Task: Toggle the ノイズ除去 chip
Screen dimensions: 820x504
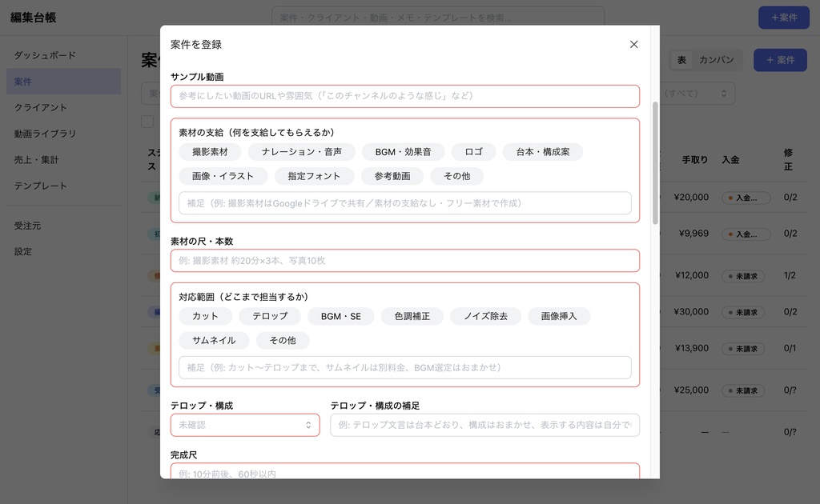Action: [x=486, y=317]
